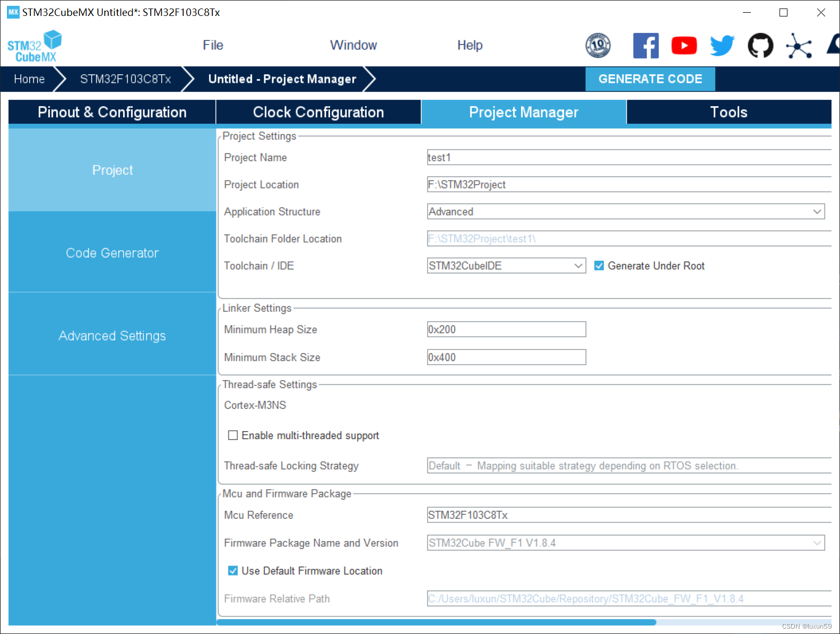Select the Project side section

[x=112, y=170]
